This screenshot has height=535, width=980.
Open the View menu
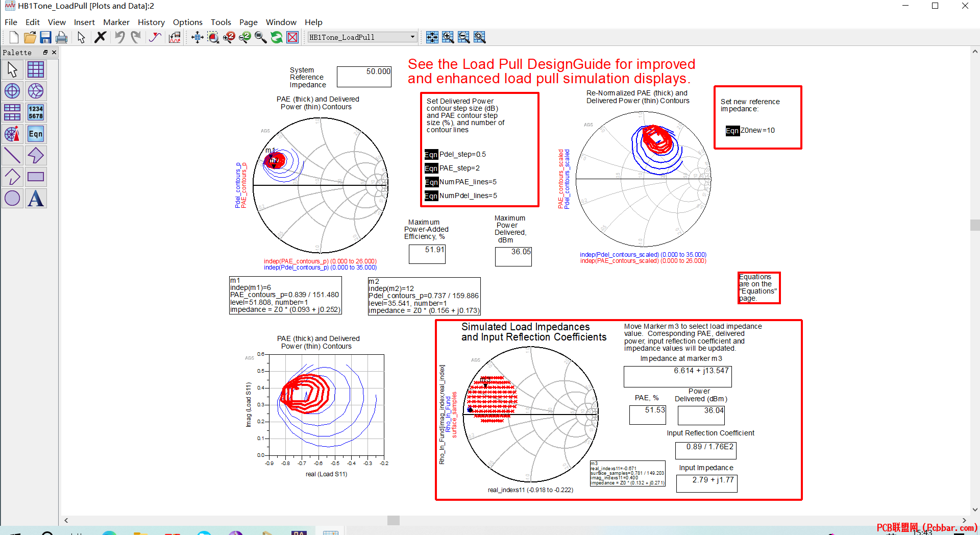(x=57, y=22)
